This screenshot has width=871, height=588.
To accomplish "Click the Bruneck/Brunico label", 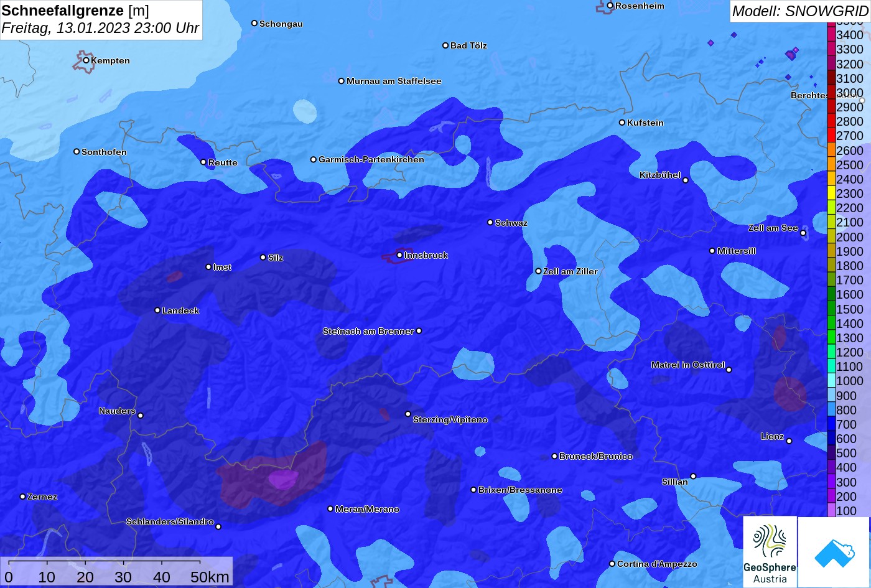I will (596, 456).
